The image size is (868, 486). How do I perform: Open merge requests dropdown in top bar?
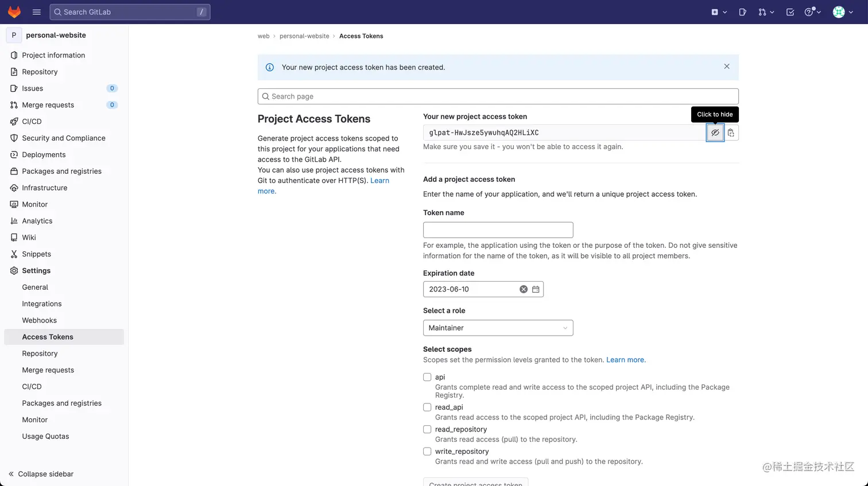tap(766, 12)
